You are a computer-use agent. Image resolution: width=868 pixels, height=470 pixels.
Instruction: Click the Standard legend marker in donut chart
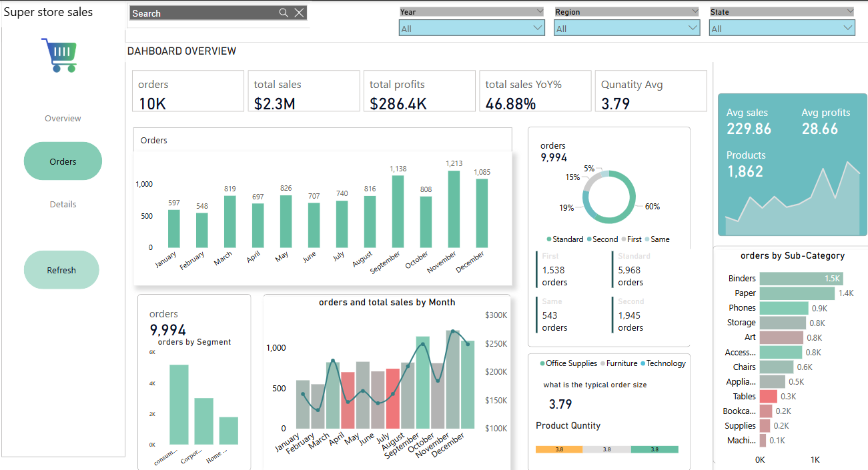pos(549,239)
